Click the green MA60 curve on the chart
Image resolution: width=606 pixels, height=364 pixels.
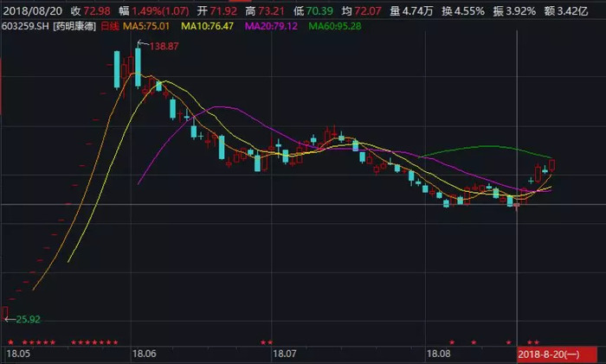point(485,146)
